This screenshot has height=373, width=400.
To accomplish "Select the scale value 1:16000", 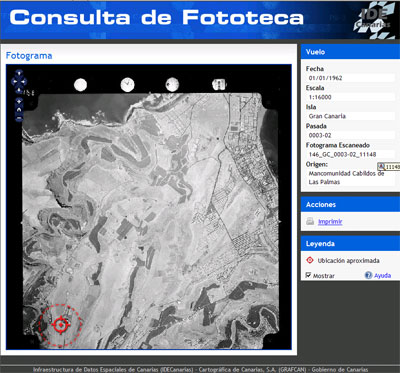I will click(x=320, y=97).
